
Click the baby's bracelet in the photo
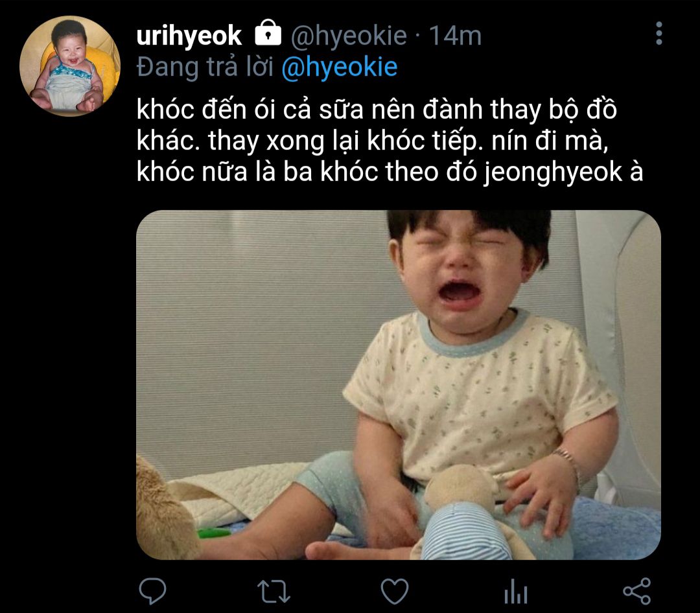[566, 462]
